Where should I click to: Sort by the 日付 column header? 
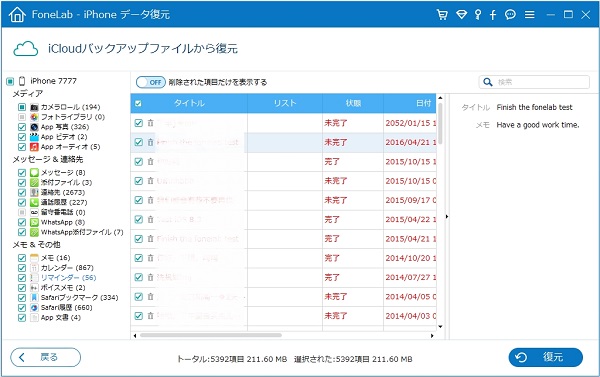pyautogui.click(x=410, y=103)
